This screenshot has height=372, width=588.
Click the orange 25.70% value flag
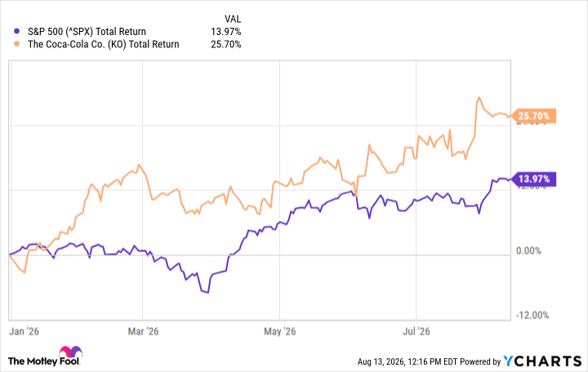click(x=533, y=116)
